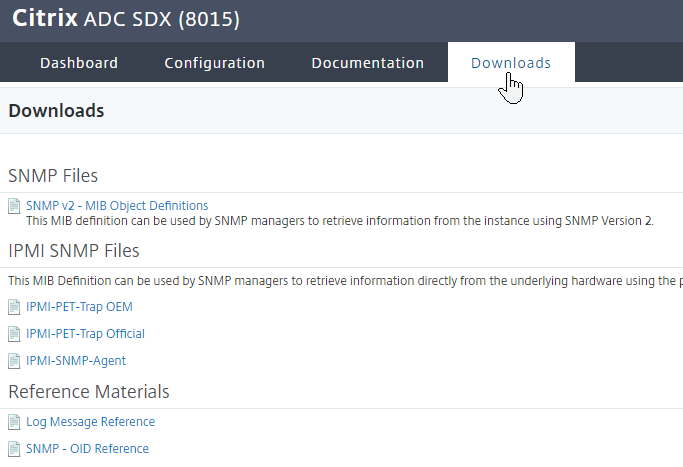The height and width of the screenshot is (467, 683).
Task: Click the file icon next to IPMI-PET-Trap Official
Action: coord(14,334)
